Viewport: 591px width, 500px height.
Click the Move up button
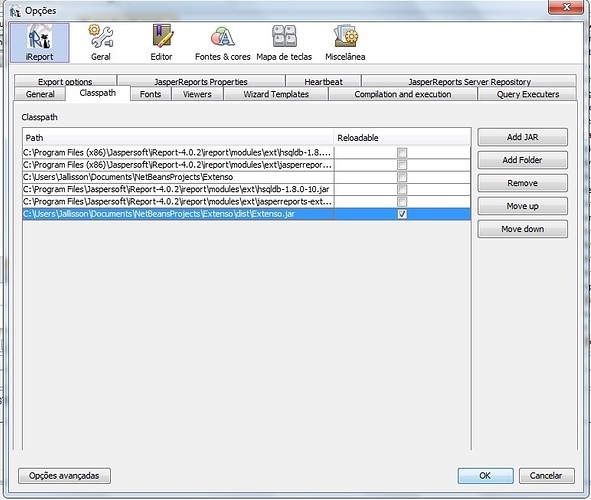[522, 206]
